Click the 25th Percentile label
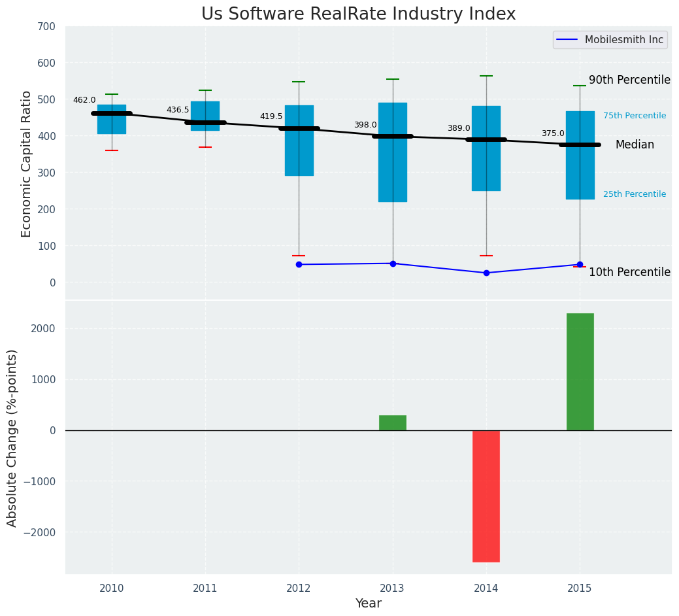This screenshot has height=616, width=679. [x=634, y=194]
